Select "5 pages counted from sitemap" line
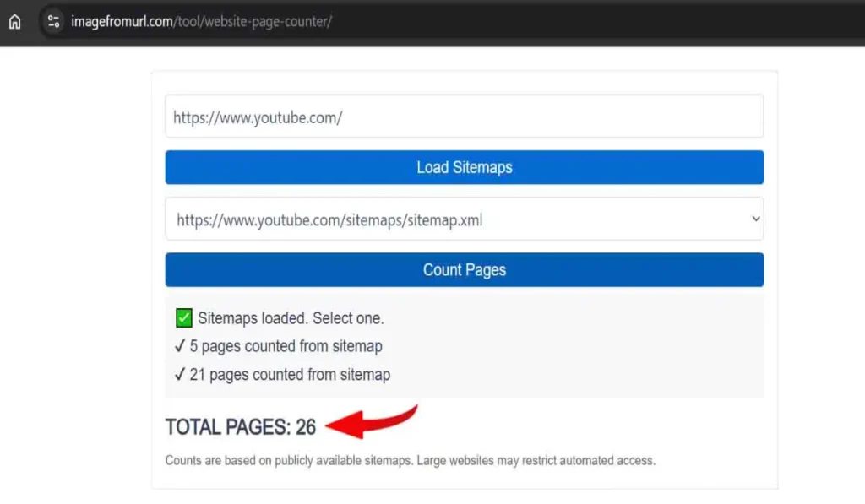The width and height of the screenshot is (865, 504). click(279, 346)
